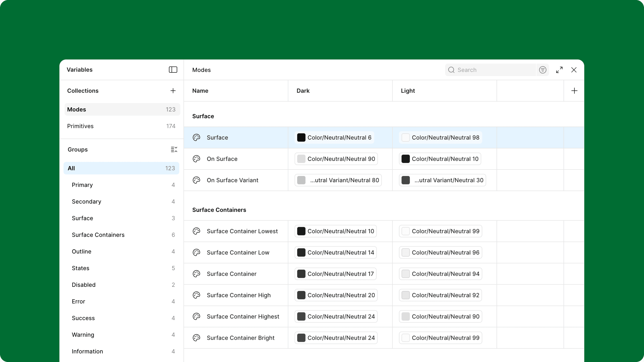
Task: Open the Surface Containers group
Action: 98,235
